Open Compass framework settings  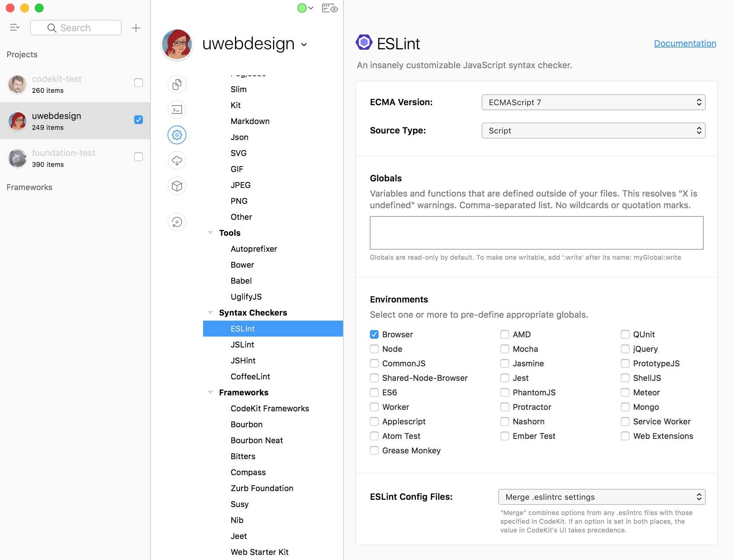tap(248, 472)
